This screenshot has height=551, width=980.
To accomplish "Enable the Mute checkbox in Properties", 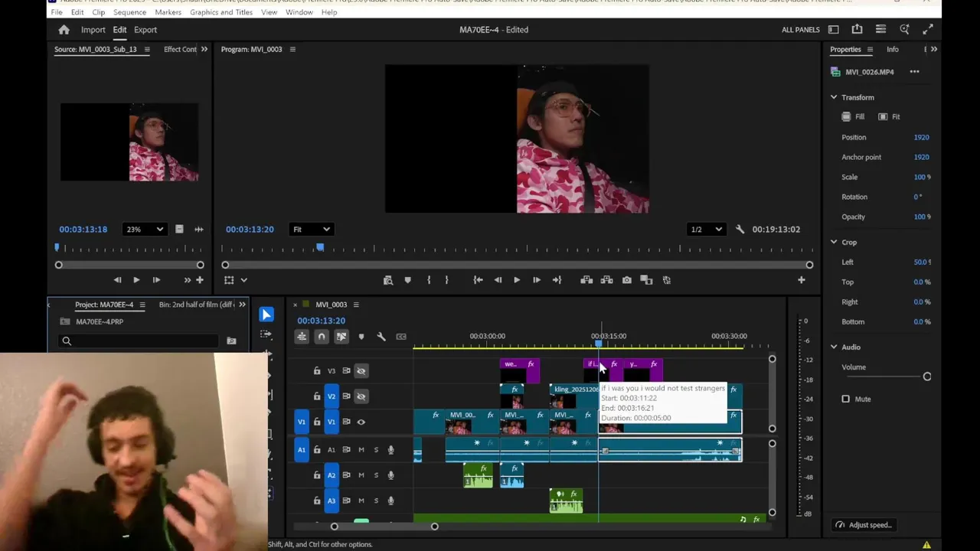I will 846,399.
